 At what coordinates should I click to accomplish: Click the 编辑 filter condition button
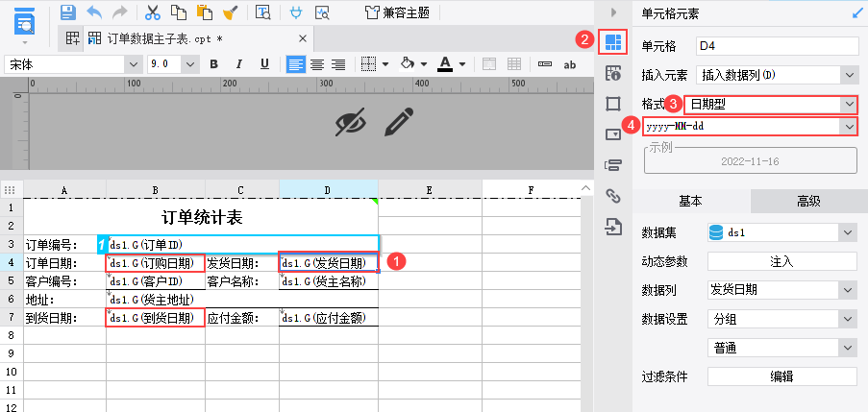tap(782, 376)
